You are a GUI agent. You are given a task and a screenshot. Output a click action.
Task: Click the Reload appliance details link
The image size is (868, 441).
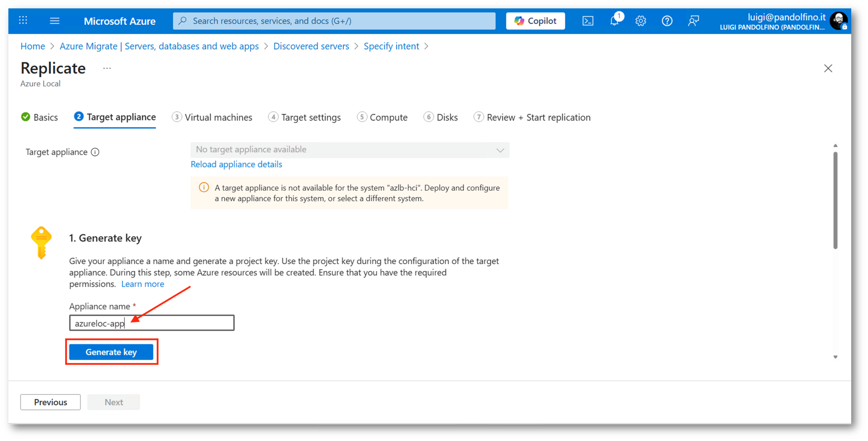pyautogui.click(x=236, y=164)
